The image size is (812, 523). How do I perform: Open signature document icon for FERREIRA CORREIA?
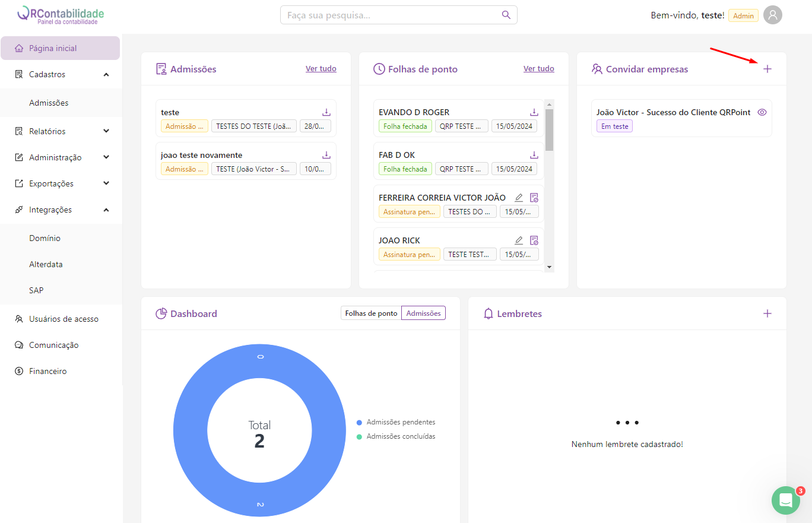pyautogui.click(x=534, y=198)
